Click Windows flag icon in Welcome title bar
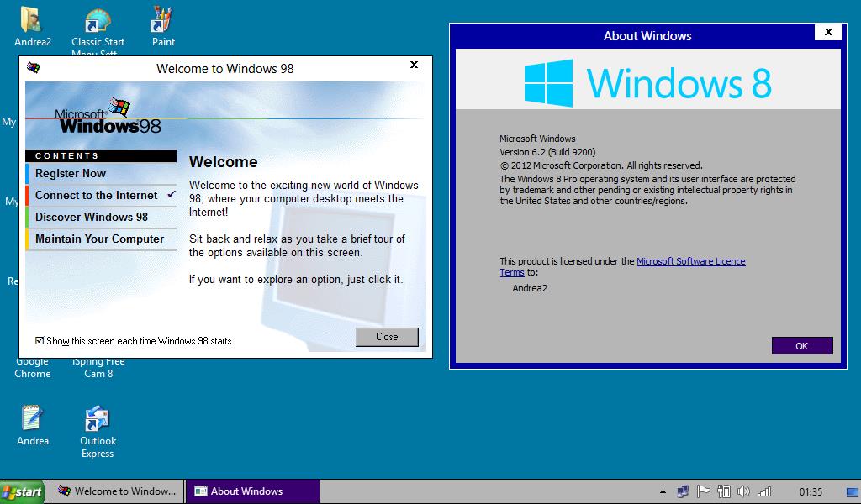 (x=34, y=68)
